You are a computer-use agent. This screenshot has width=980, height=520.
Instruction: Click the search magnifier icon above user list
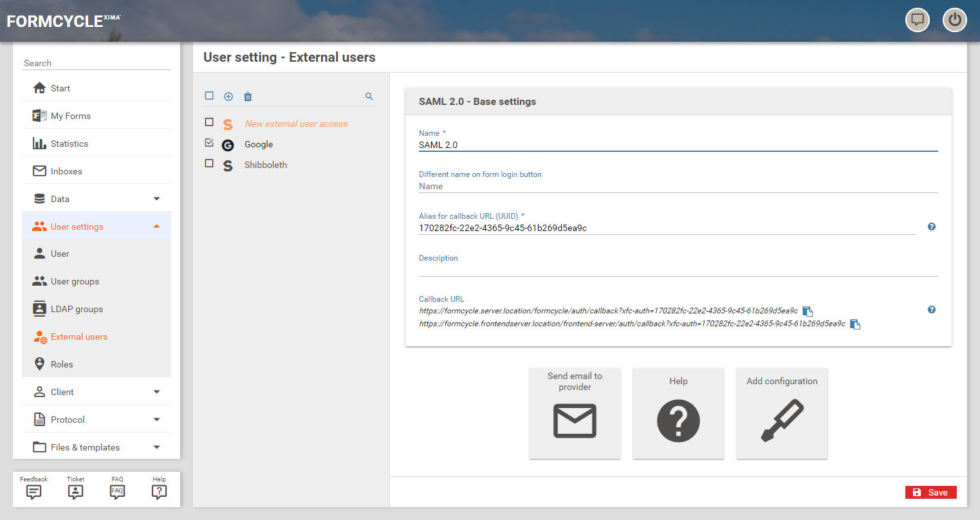pos(369,97)
